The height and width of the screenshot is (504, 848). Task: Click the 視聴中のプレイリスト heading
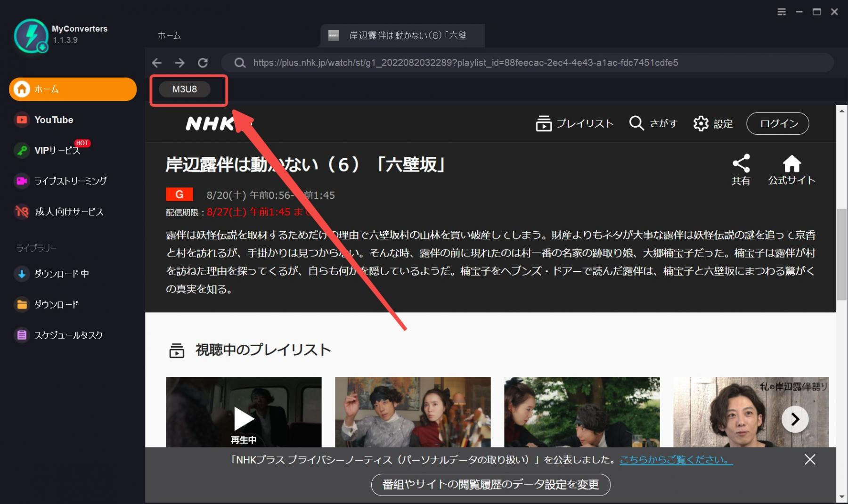263,350
